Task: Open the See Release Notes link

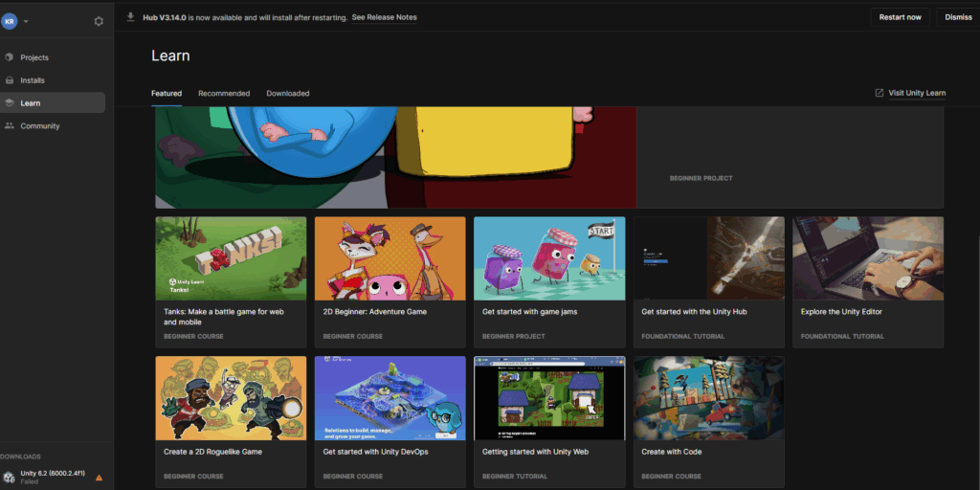Action: pos(384,17)
